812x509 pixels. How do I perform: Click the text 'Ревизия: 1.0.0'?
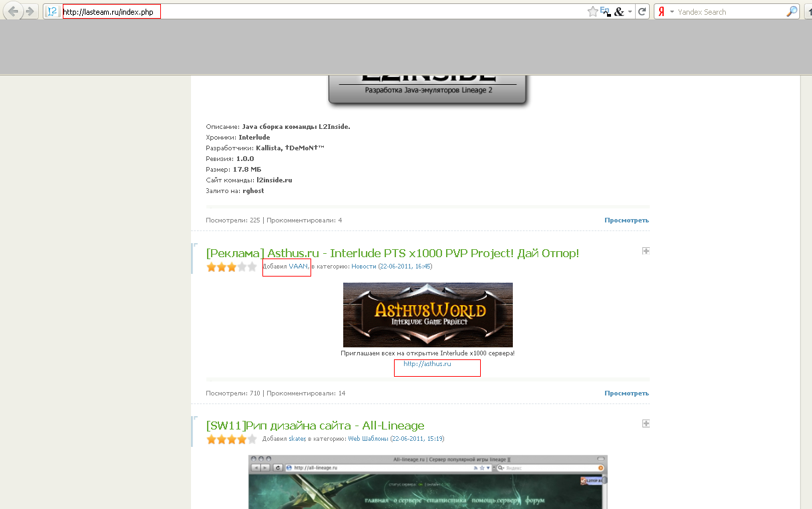tap(230, 159)
